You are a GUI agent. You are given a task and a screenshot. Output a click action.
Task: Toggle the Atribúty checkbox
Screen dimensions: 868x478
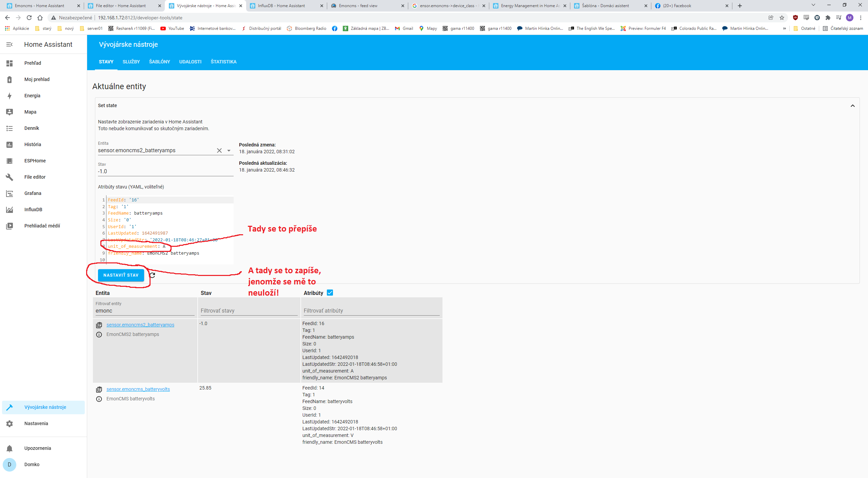coord(330,293)
